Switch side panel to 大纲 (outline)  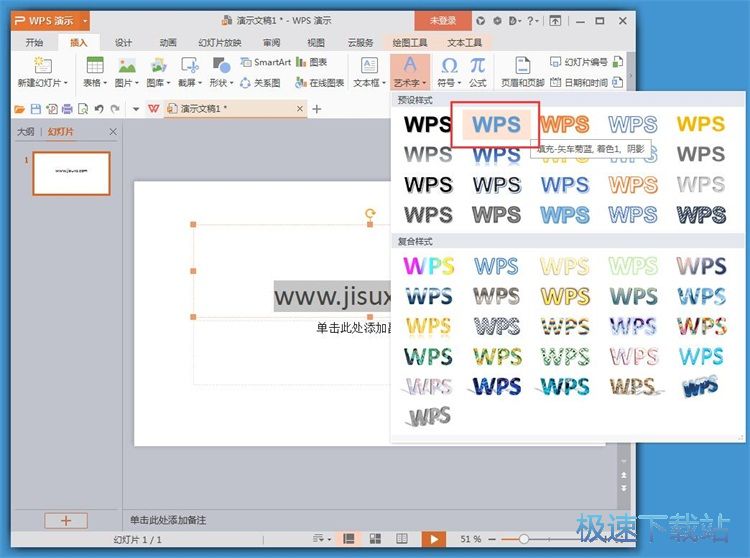tap(25, 132)
